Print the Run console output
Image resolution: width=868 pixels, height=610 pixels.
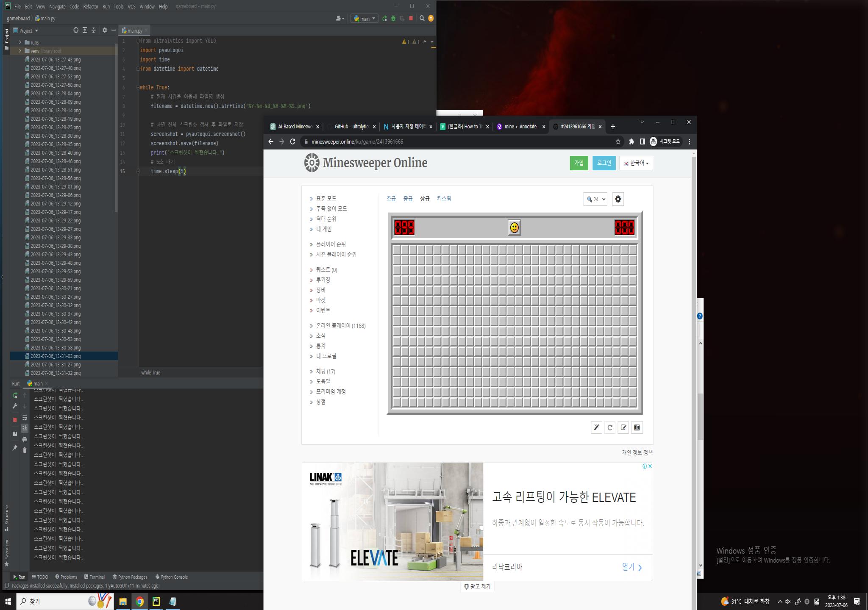(25, 439)
